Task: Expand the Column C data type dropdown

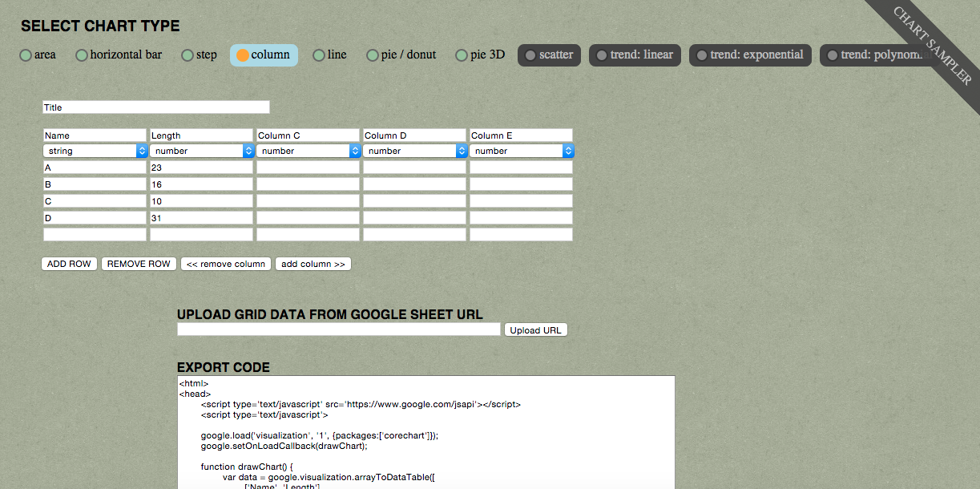Action: point(309,151)
